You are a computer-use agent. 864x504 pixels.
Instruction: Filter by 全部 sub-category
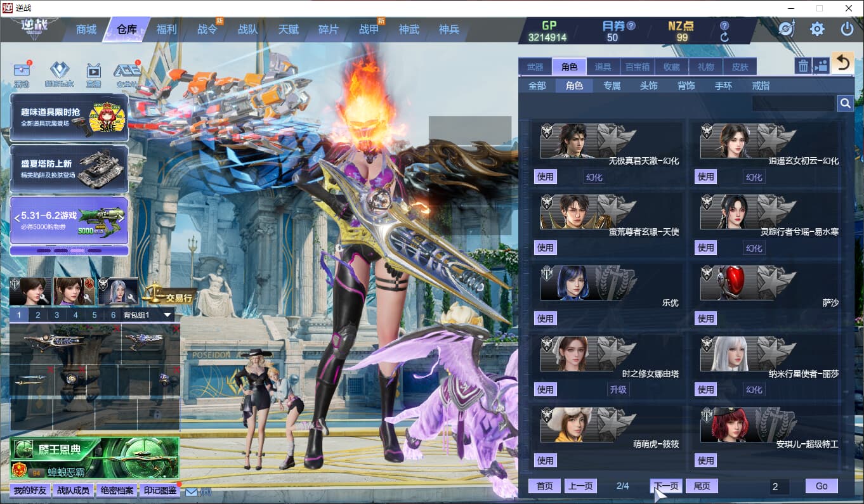537,86
